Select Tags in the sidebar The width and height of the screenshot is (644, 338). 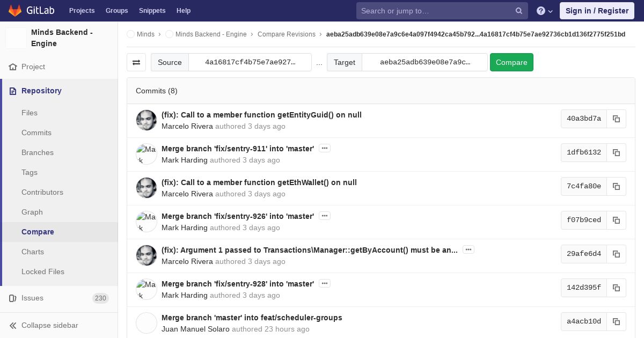[x=30, y=172]
